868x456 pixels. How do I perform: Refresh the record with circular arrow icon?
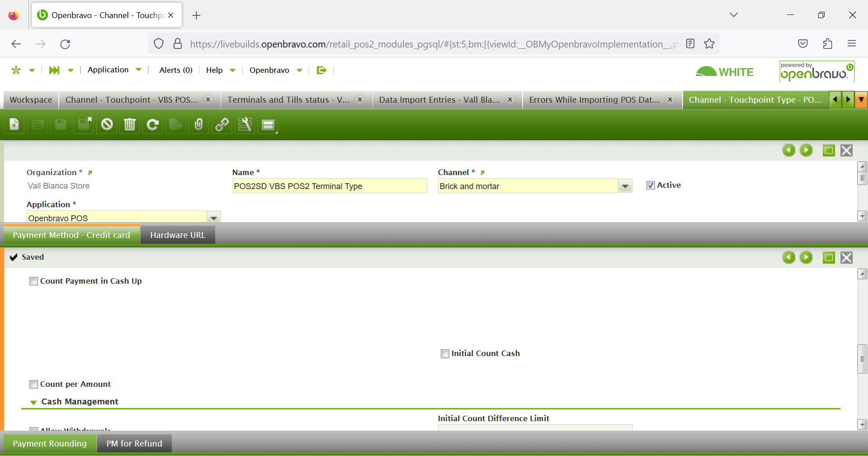153,124
